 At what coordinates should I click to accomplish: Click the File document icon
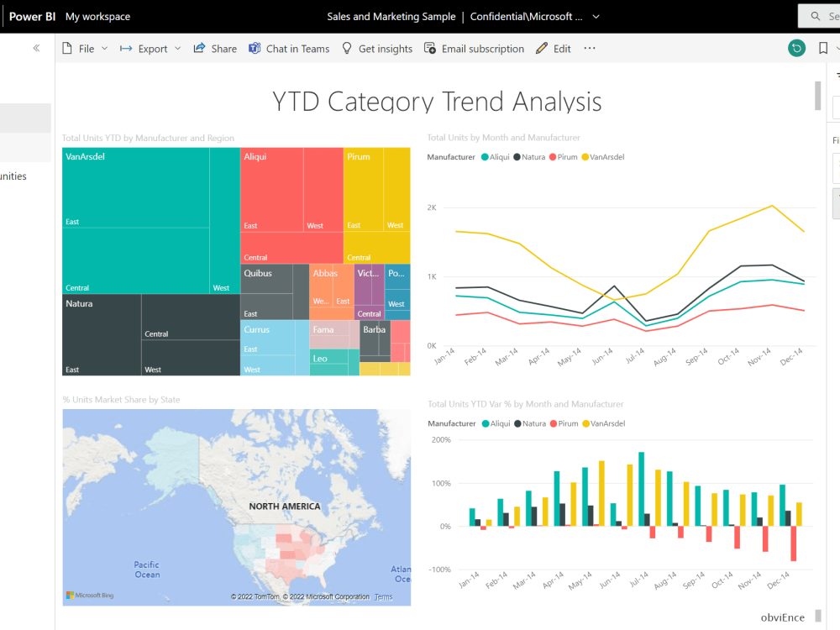(x=67, y=48)
